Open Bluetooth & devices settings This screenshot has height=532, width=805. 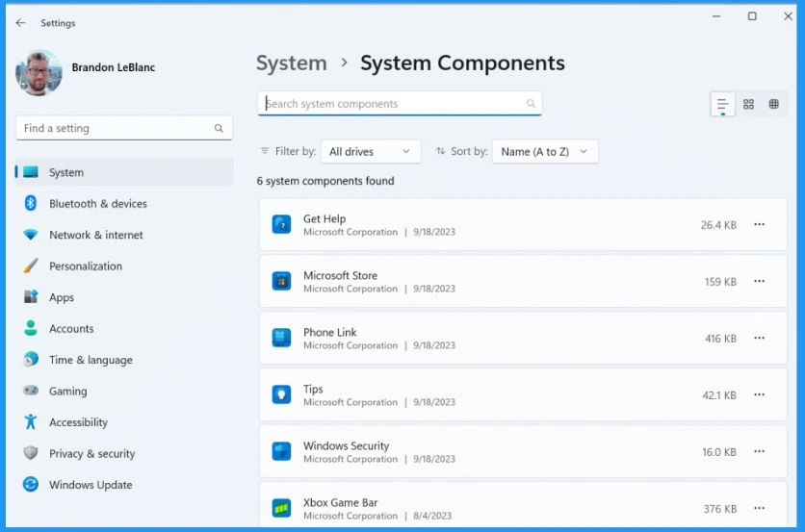(x=123, y=204)
